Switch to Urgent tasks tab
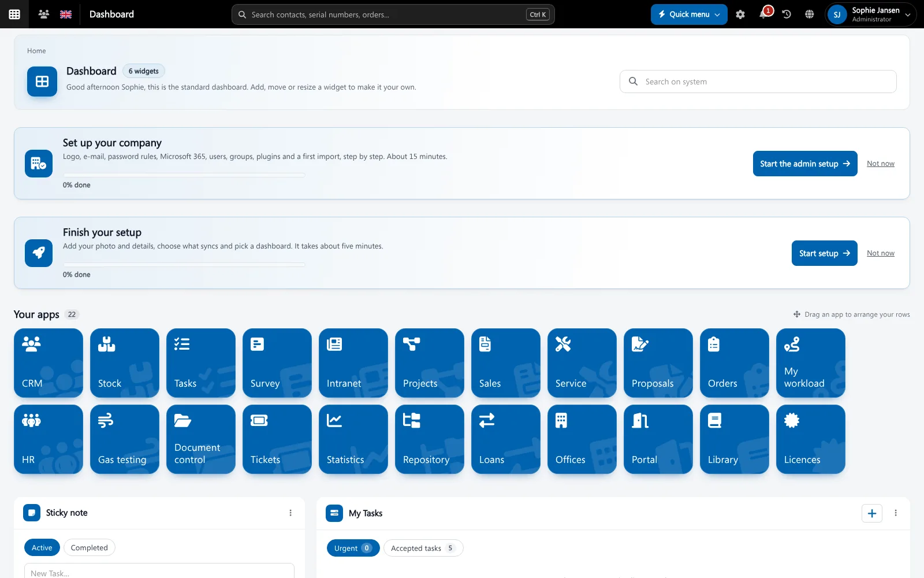The width and height of the screenshot is (924, 578). click(x=353, y=548)
